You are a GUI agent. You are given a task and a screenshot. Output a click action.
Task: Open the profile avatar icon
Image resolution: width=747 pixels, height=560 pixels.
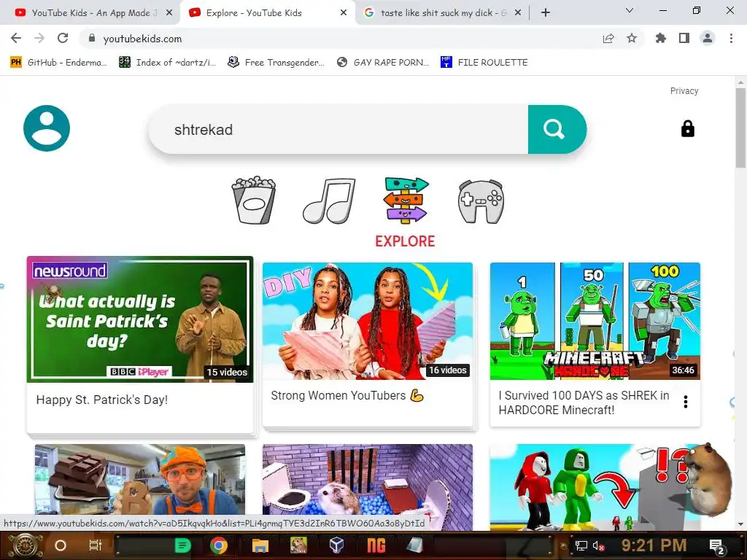tap(47, 128)
